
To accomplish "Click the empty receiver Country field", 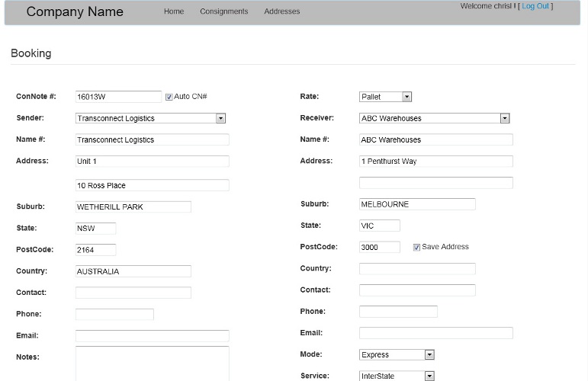I will tap(417, 269).
